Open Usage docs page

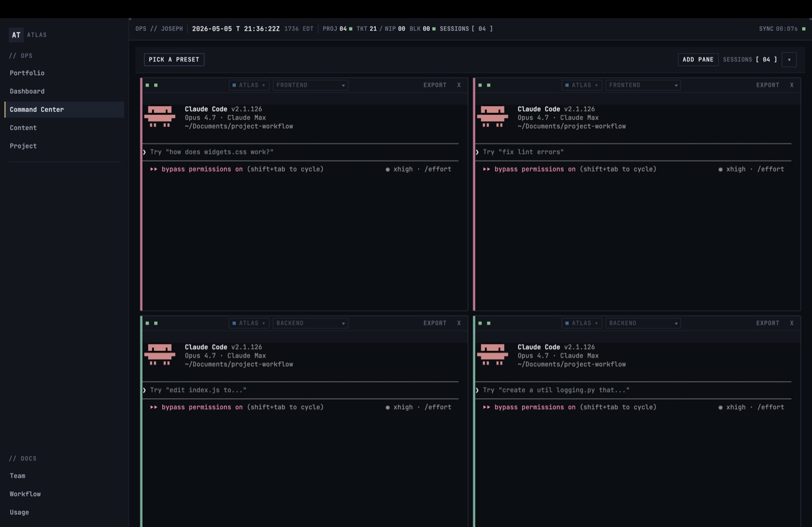(64, 513)
